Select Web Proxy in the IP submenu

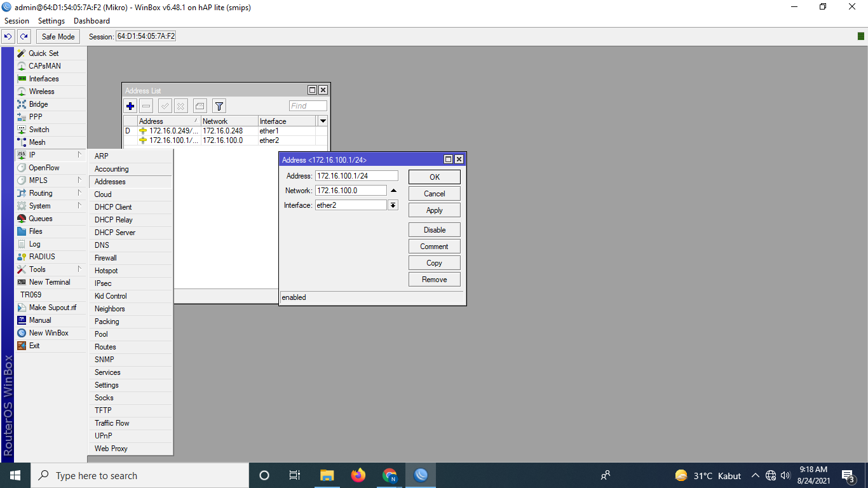coord(130,449)
